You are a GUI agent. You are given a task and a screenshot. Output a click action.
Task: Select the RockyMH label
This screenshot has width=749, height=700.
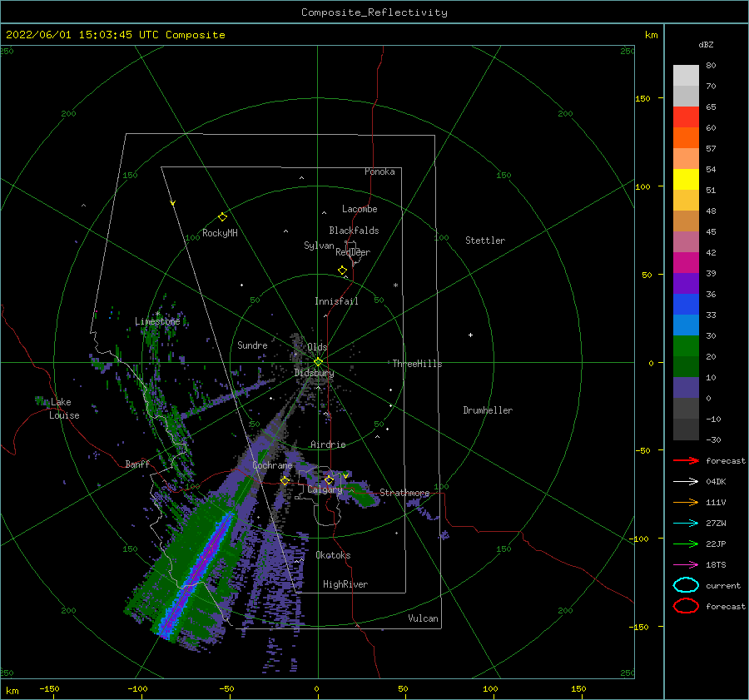(x=220, y=233)
